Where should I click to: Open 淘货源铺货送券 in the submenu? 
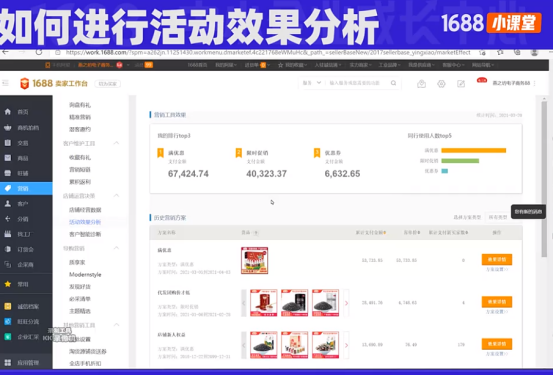tap(88, 351)
